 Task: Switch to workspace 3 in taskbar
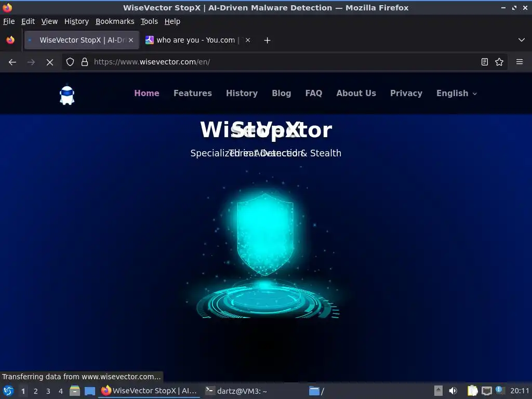tap(48, 391)
